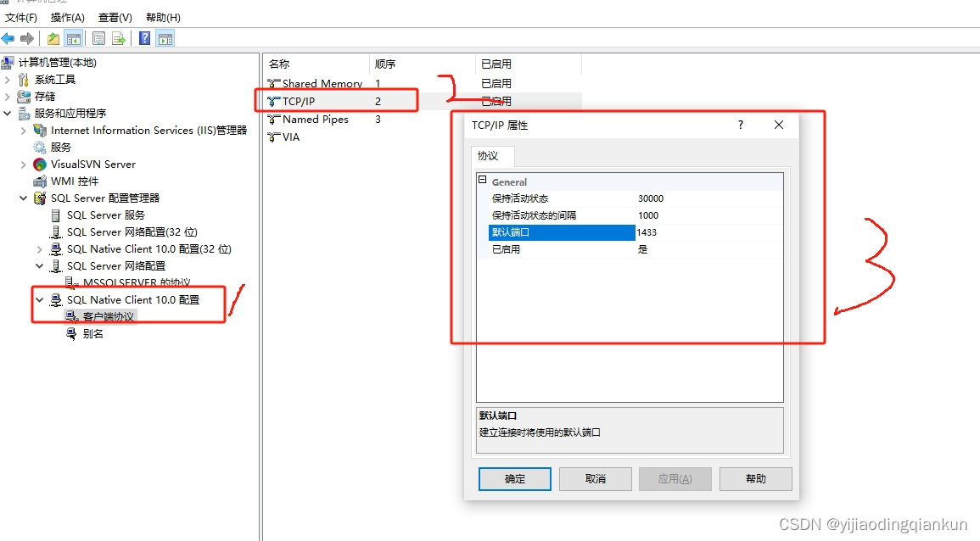Click the VisualSVN Server icon
The height and width of the screenshot is (541, 980).
coord(40,165)
